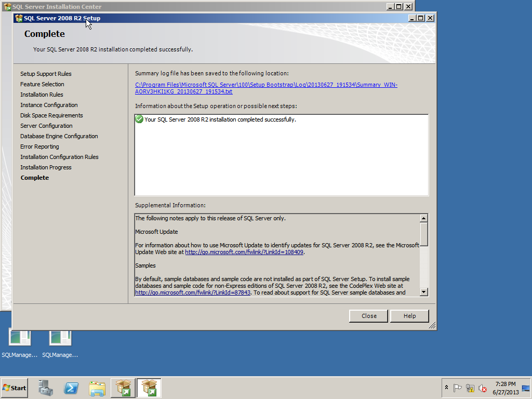532x399 pixels.
Task: Show hidden system tray icons
Action: coord(446,388)
